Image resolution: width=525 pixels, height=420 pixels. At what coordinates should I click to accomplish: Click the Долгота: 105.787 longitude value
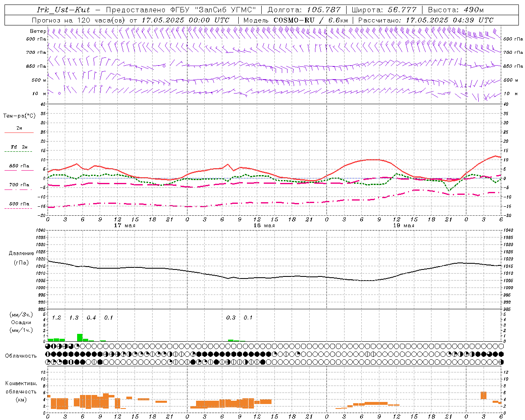tap(304, 10)
